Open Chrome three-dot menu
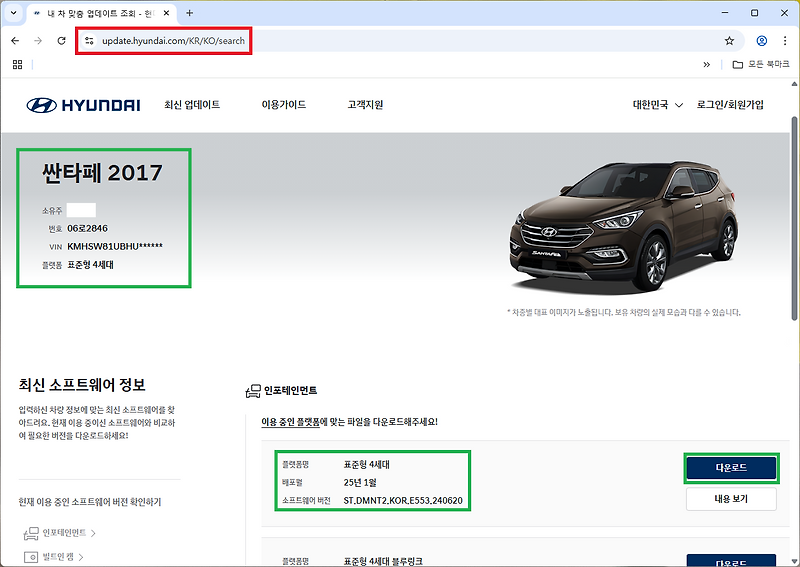 pyautogui.click(x=785, y=41)
